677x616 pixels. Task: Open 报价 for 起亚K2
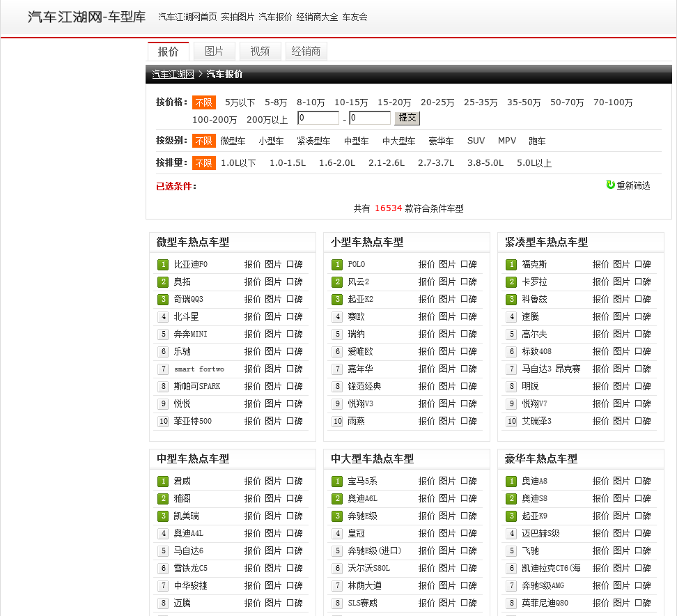(x=426, y=299)
